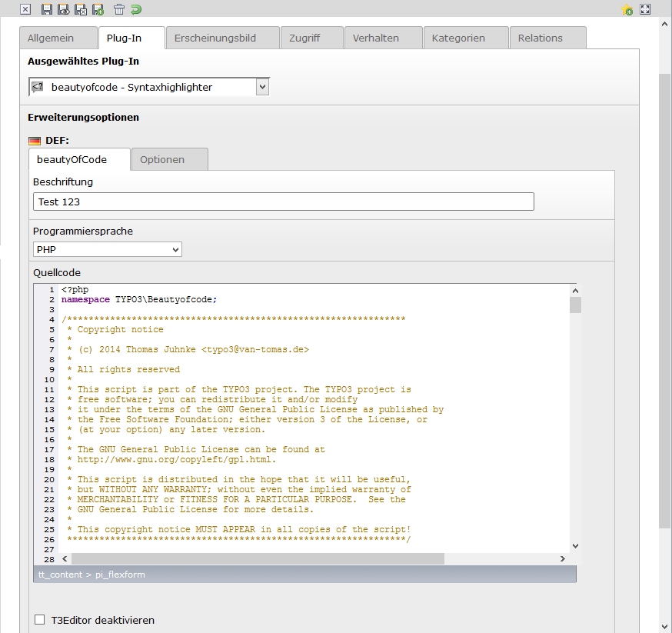The width and height of the screenshot is (672, 633).
Task: Click the save and create new icon
Action: [x=98, y=9]
